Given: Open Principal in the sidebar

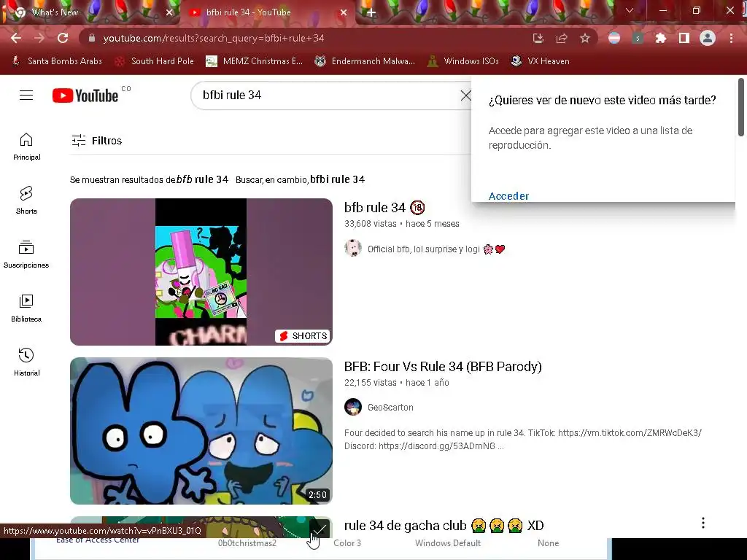Looking at the screenshot, I should click(27, 146).
